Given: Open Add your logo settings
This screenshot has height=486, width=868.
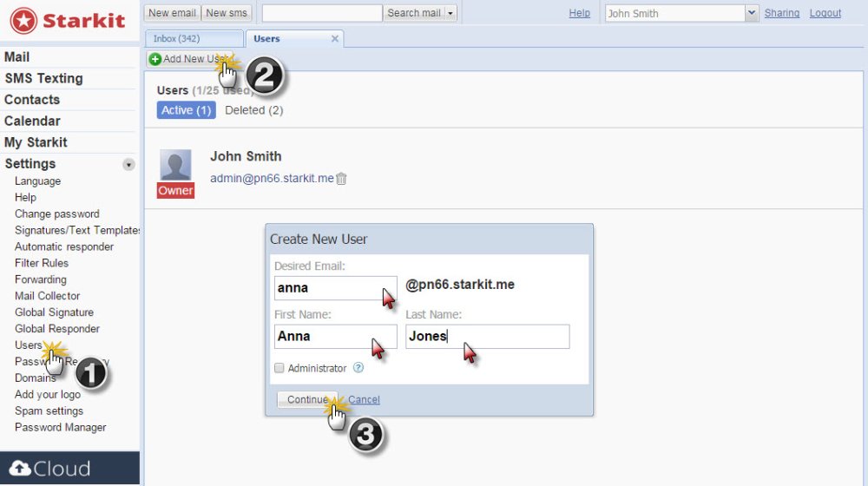Looking at the screenshot, I should [48, 395].
